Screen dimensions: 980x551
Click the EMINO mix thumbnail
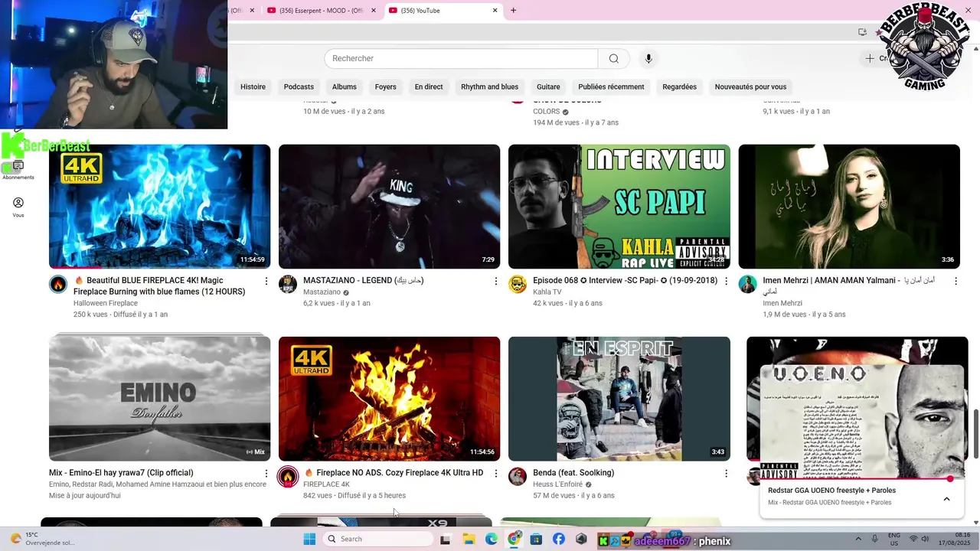(159, 399)
